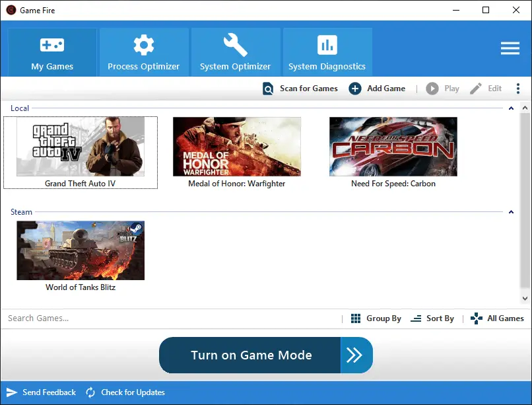Switch to System Optimizer tab

pos(236,52)
